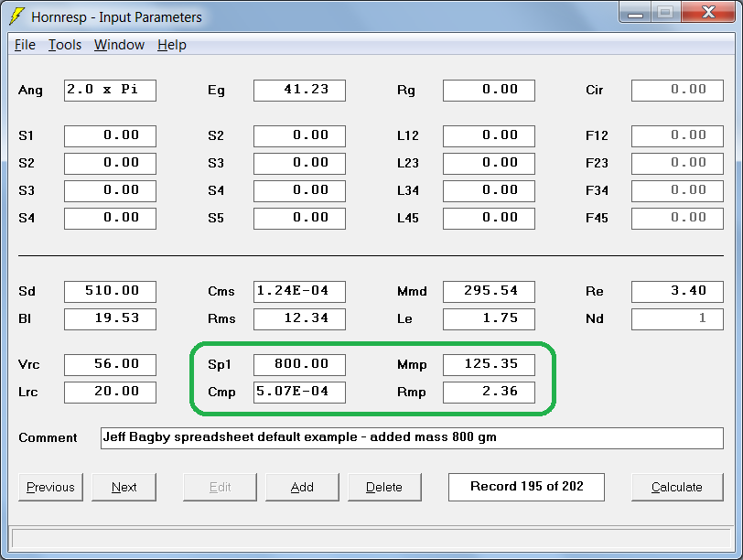
Task: Click the Comment text field
Action: [x=412, y=437]
